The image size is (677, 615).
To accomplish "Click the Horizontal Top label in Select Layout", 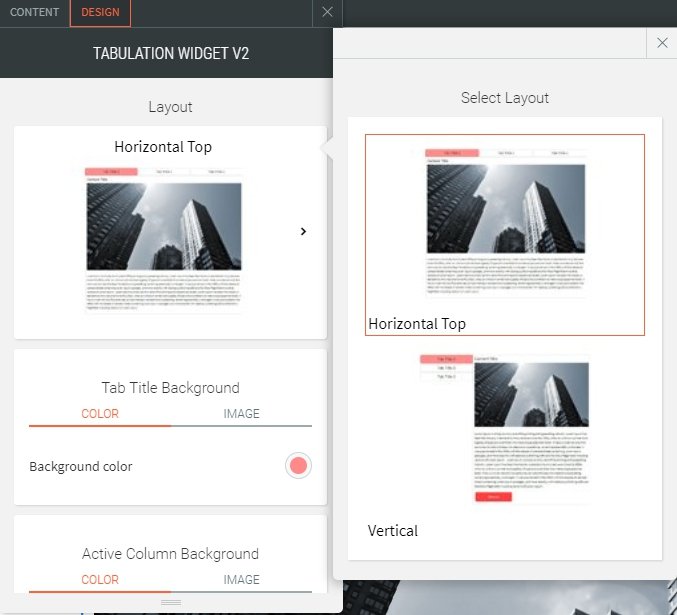I will click(417, 324).
